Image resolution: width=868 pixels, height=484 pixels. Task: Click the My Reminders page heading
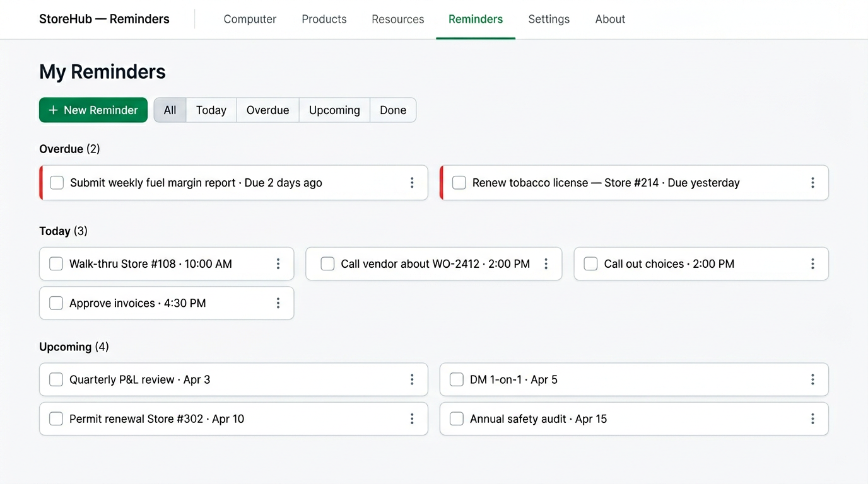pyautogui.click(x=102, y=71)
